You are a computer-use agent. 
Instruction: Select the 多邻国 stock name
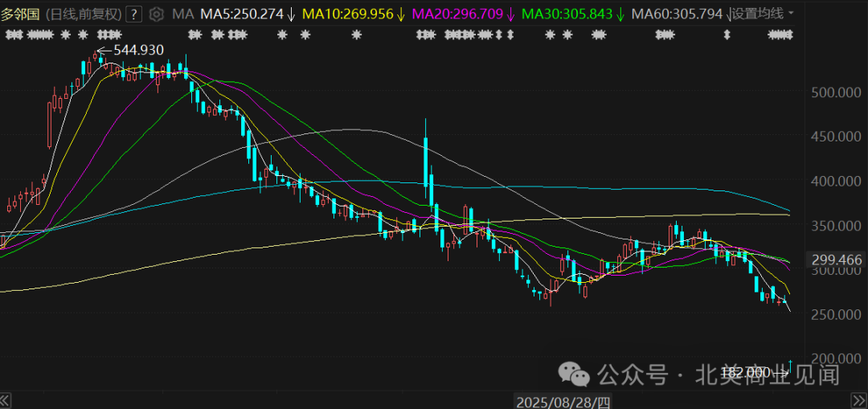[x=18, y=14]
